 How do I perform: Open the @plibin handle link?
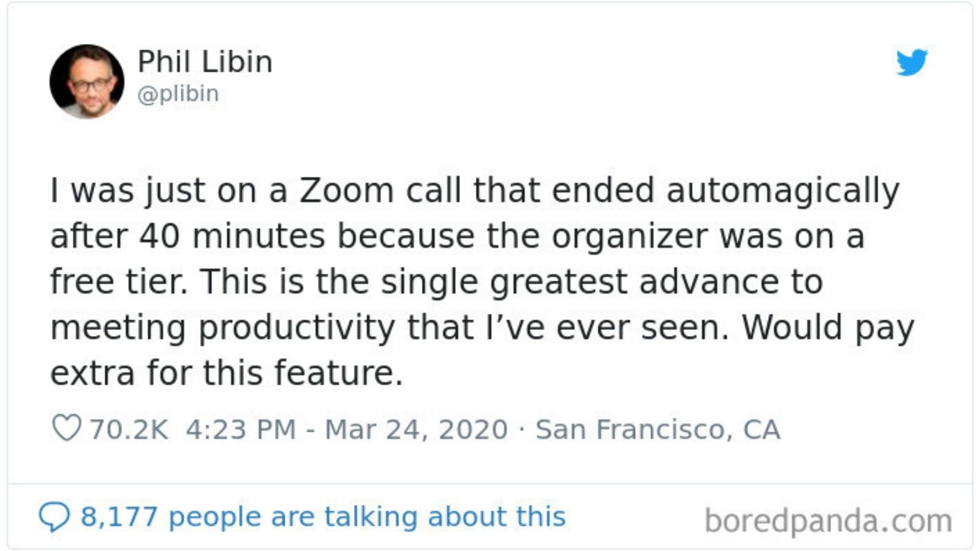coord(178,94)
